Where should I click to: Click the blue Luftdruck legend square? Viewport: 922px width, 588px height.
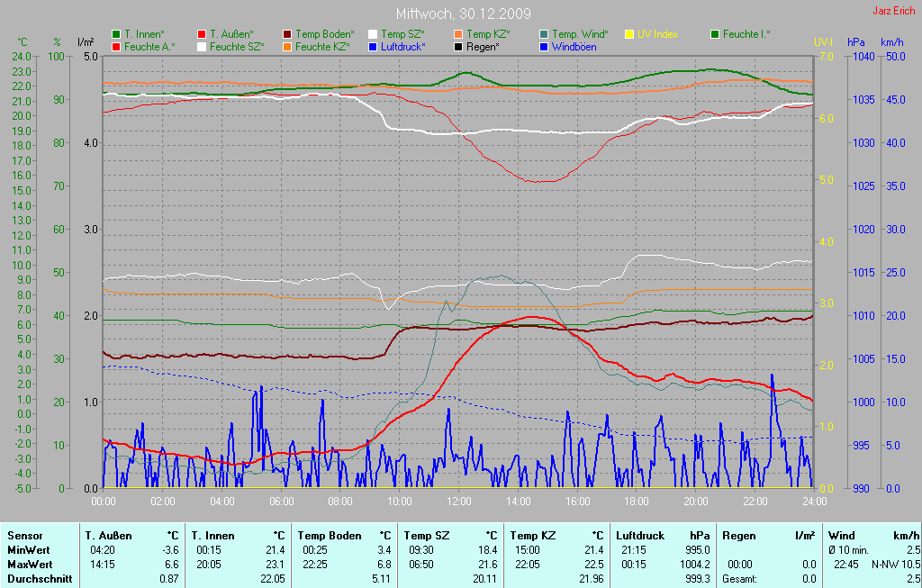374,46
